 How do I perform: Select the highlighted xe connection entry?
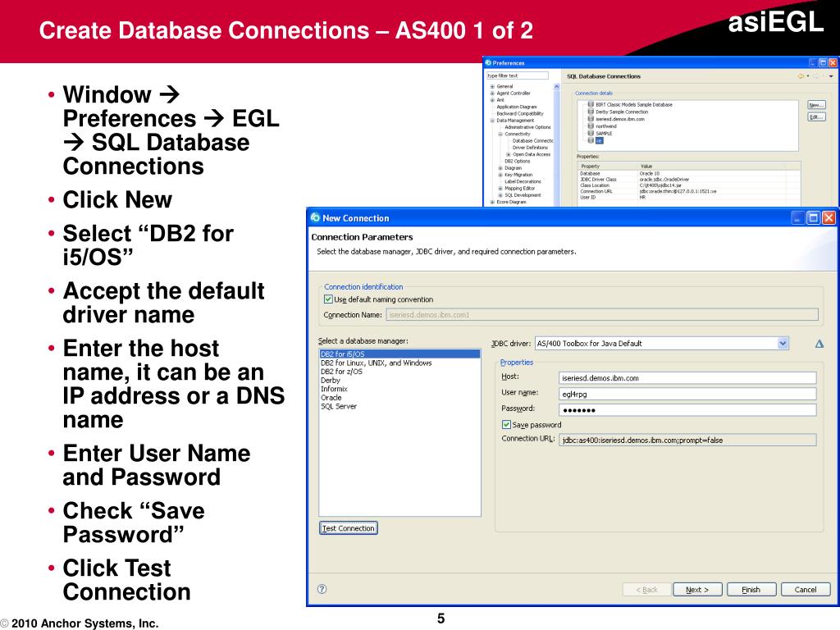pos(599,140)
